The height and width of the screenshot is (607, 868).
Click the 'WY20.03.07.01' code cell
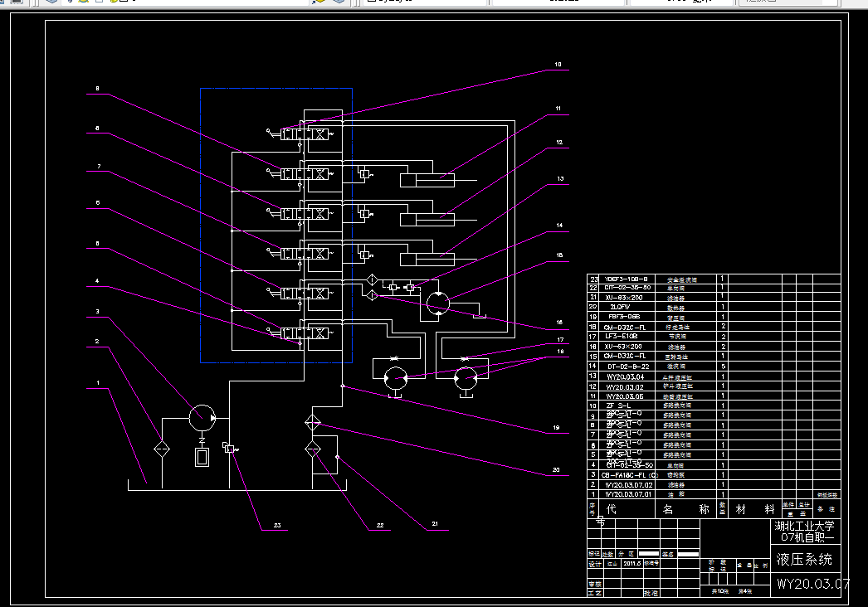coord(628,494)
